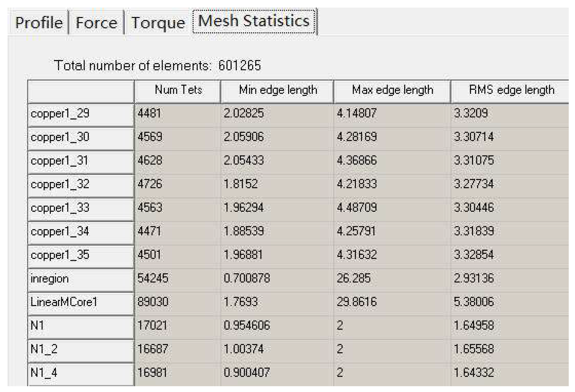Select the Torque tab
This screenshot has height=392, width=575.
pyautogui.click(x=158, y=23)
